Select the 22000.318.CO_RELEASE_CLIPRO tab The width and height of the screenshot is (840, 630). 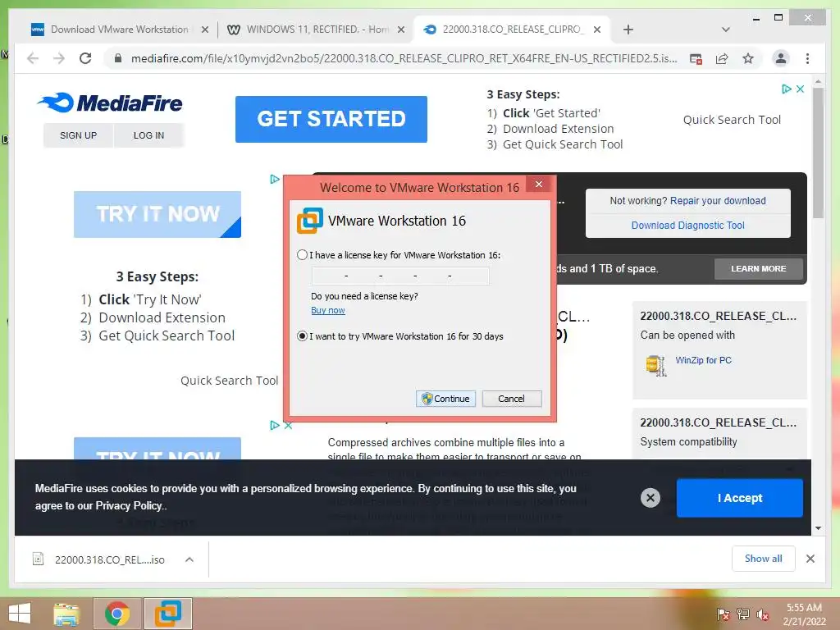[x=513, y=30]
